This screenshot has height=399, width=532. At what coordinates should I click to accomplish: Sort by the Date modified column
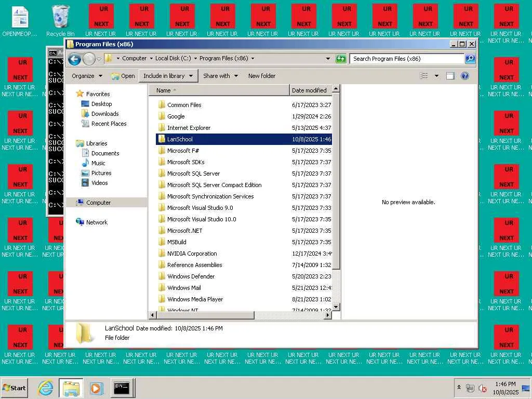pyautogui.click(x=311, y=90)
